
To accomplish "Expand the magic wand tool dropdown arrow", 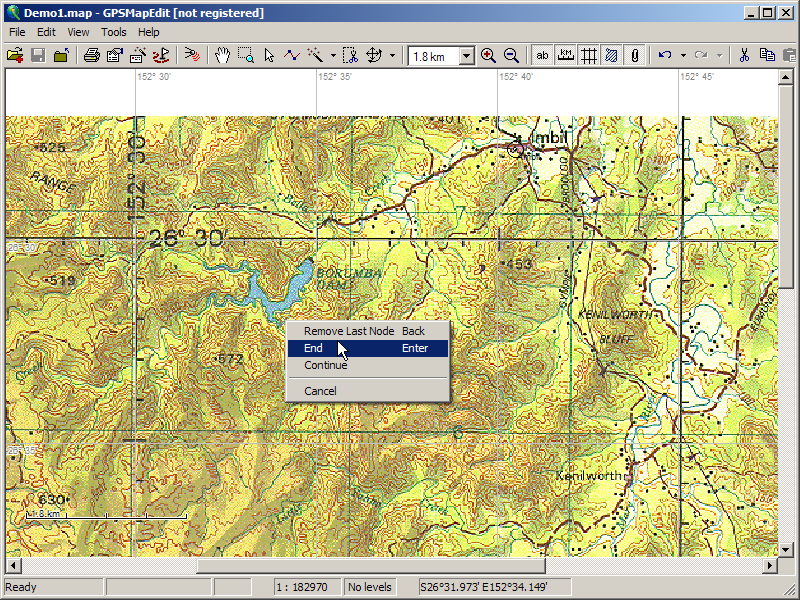I will tap(332, 56).
